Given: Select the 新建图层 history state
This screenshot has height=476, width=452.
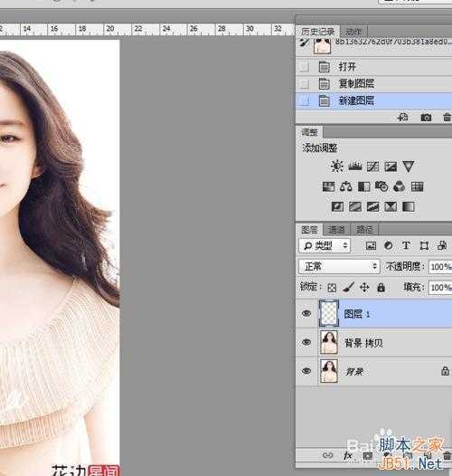Looking at the screenshot, I should click(x=373, y=100).
